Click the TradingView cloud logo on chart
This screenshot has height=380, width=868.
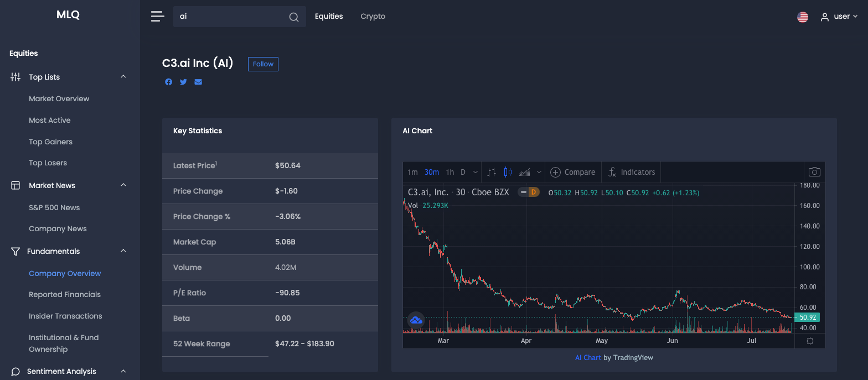(x=416, y=320)
